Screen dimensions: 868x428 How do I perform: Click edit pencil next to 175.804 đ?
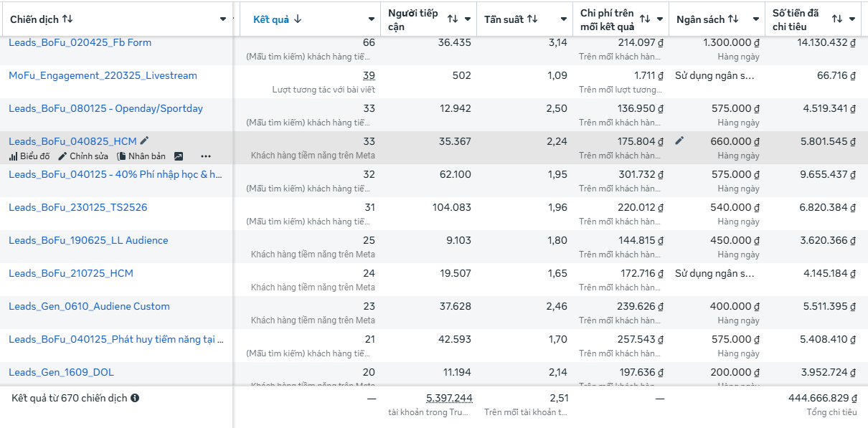pos(679,142)
